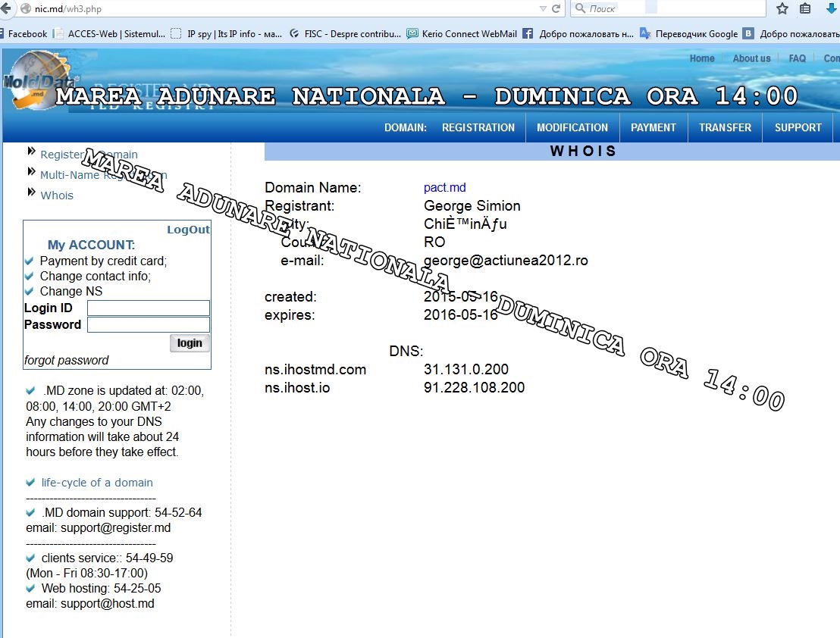Click the Login ID input field

(149, 308)
